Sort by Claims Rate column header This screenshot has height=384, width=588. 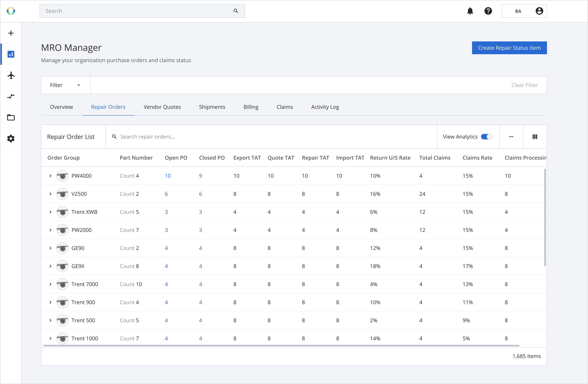477,158
